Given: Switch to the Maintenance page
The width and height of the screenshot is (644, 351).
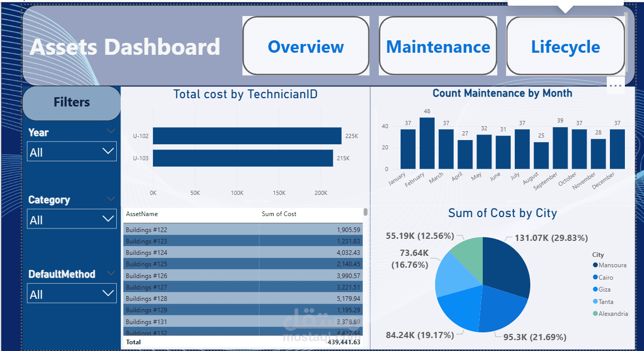Looking at the screenshot, I should 438,46.
